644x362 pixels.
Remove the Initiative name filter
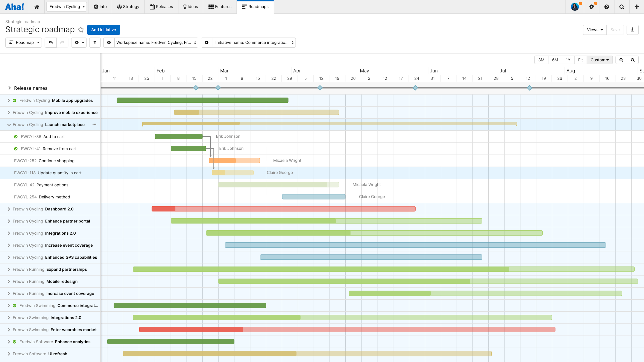tap(207, 42)
